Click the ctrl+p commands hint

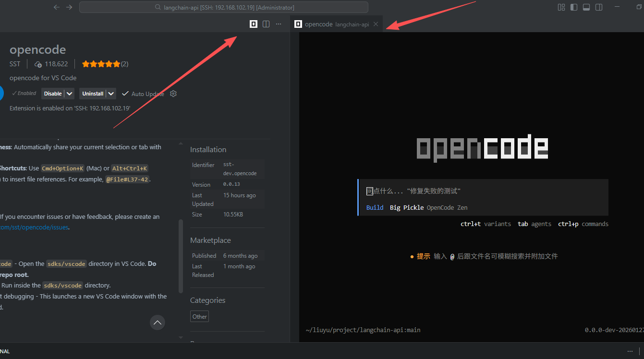583,224
